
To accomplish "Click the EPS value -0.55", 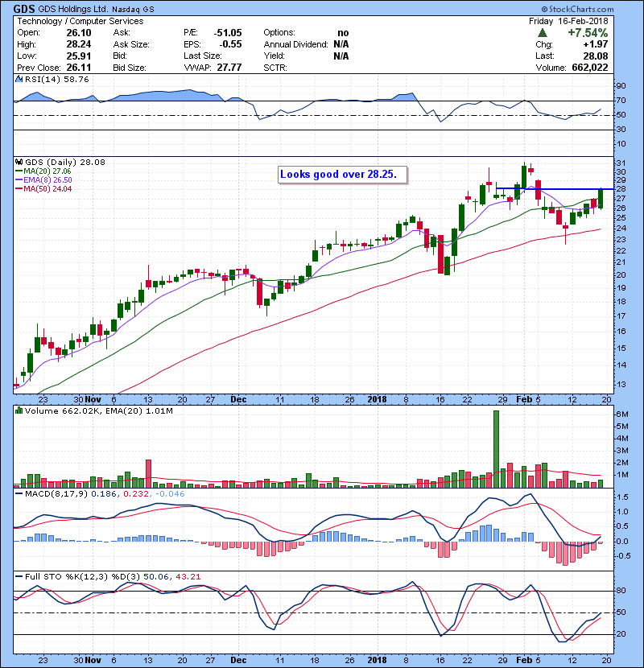I will pos(230,44).
